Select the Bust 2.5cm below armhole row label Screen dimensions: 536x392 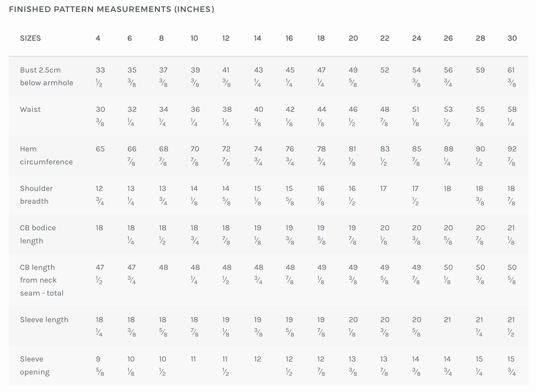[46, 76]
